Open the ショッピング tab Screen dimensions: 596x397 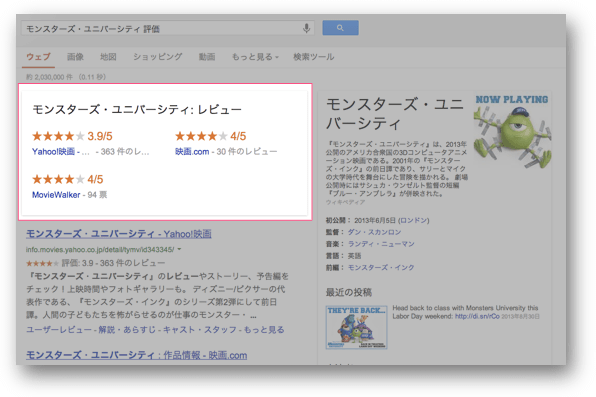tap(158, 57)
